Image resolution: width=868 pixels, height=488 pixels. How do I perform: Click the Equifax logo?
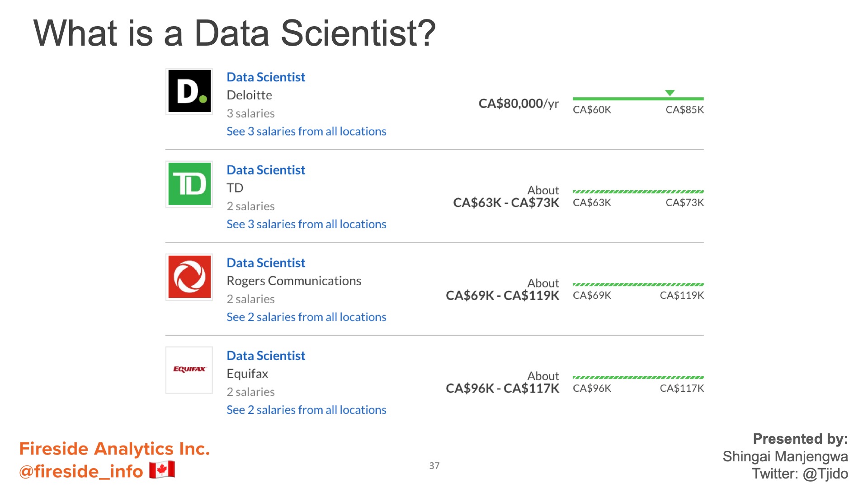(189, 370)
